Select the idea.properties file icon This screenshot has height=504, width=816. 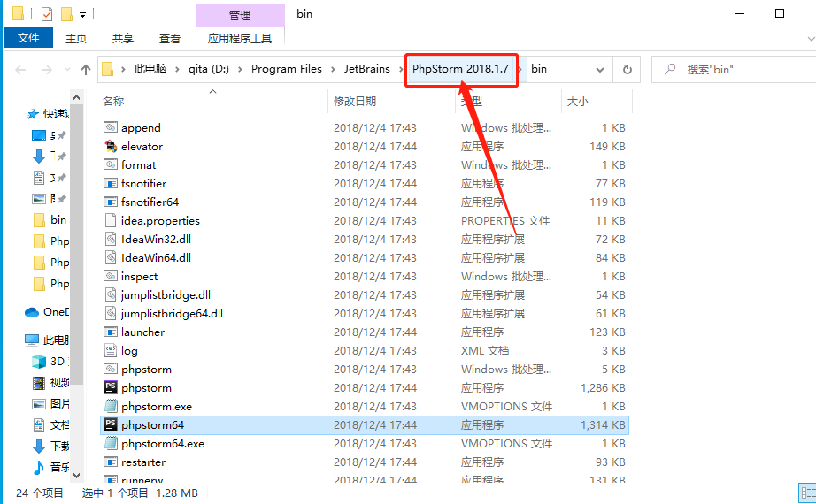(x=111, y=220)
